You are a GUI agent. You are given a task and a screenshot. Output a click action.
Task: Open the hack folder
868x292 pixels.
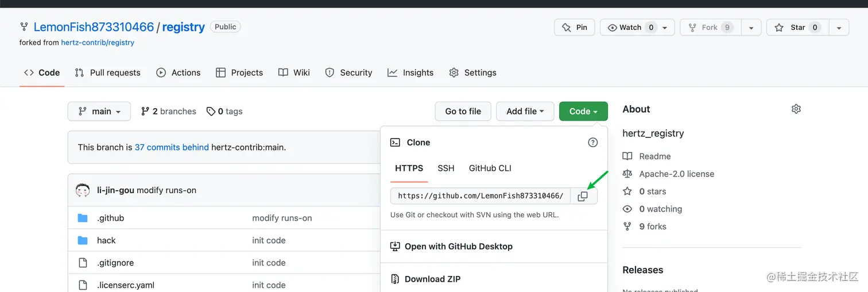coord(106,240)
